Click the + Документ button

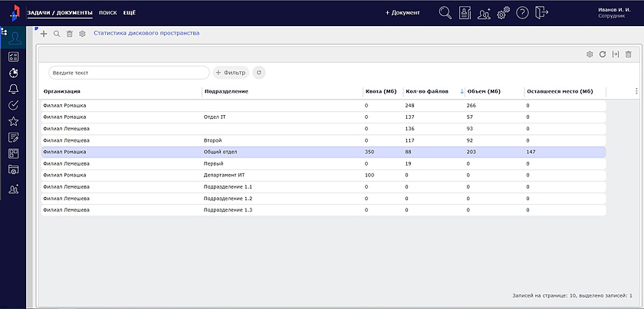[402, 13]
